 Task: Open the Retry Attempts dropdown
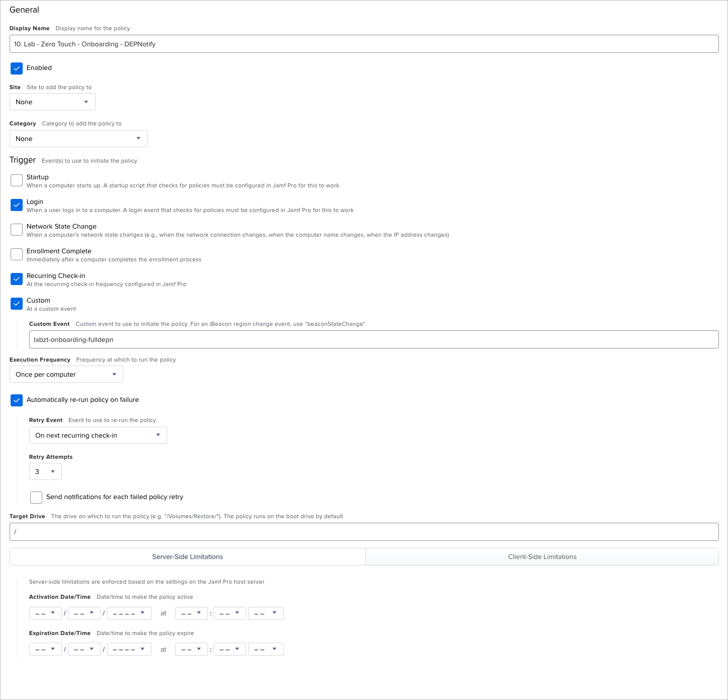point(45,471)
